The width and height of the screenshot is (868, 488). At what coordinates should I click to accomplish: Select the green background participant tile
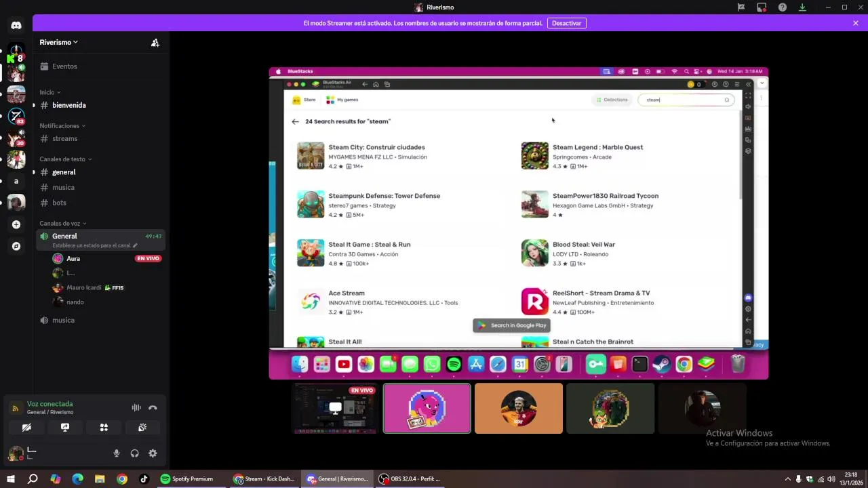coord(610,408)
